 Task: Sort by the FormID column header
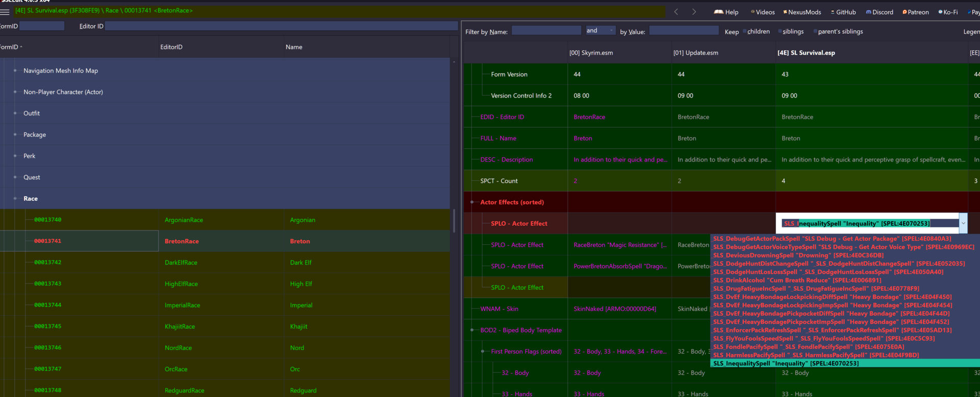pyautogui.click(x=79, y=47)
